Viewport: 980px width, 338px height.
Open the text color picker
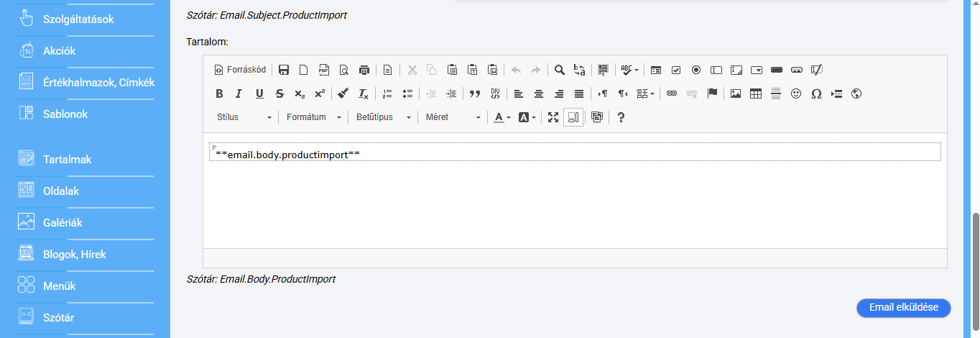(x=502, y=117)
